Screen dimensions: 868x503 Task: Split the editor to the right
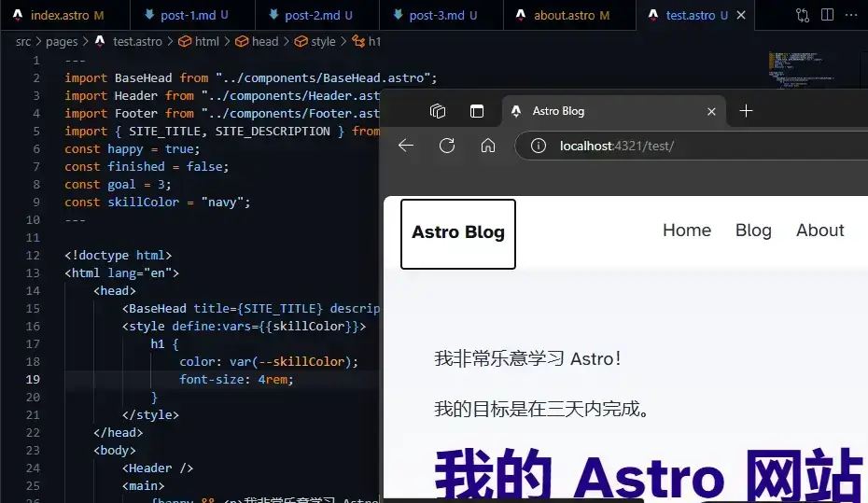click(x=827, y=15)
